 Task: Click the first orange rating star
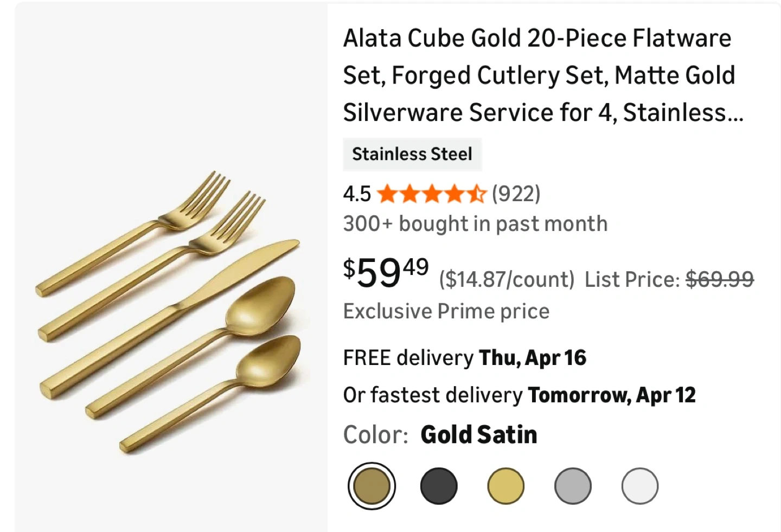coord(387,194)
